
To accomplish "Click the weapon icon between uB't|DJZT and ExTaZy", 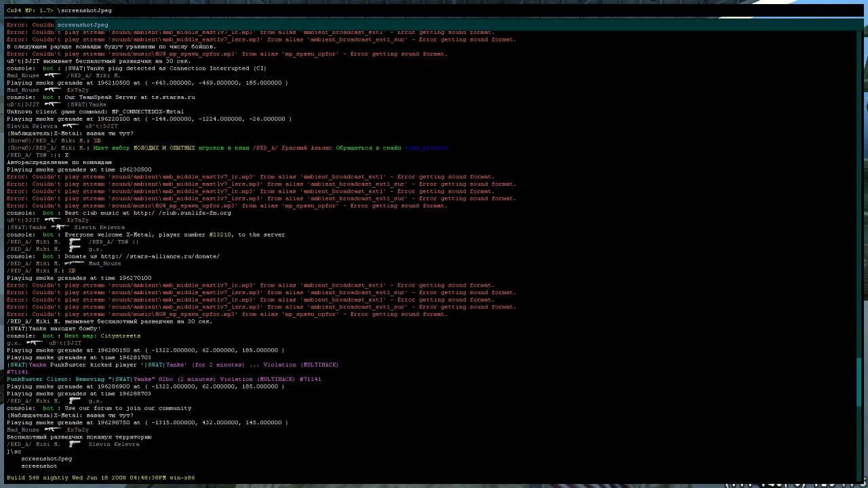I will point(53,220).
